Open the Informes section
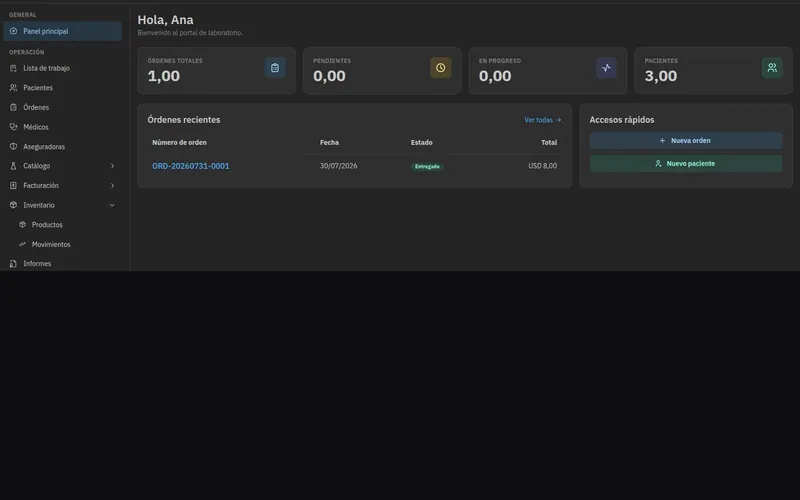800x500 pixels. [63, 264]
